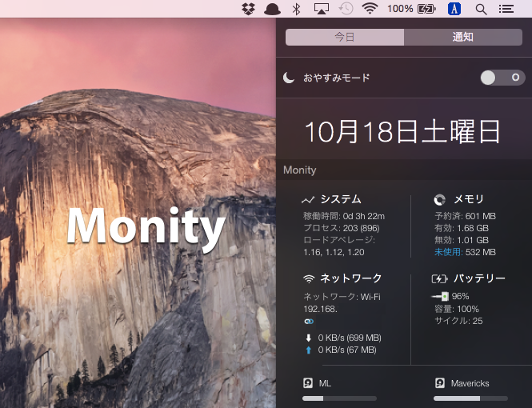The height and width of the screenshot is (408, 532).
Task: Click the Mavericks disk usage bar
Action: tap(470, 398)
